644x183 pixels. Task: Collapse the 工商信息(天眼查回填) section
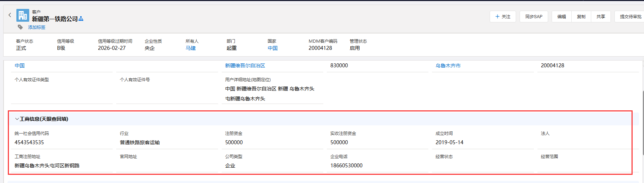pos(17,119)
